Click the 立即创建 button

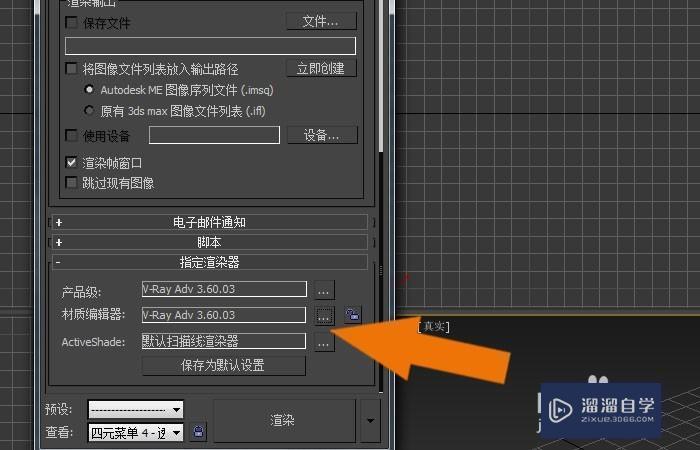(x=321, y=68)
